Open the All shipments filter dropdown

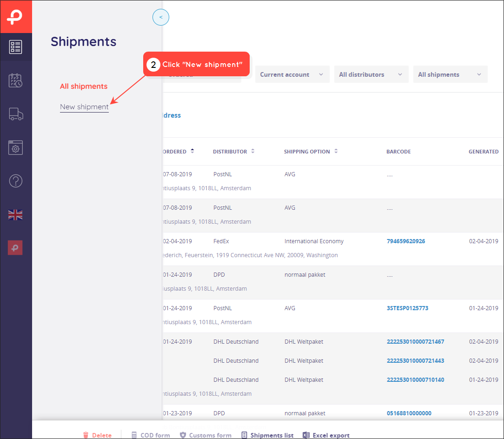tap(451, 74)
